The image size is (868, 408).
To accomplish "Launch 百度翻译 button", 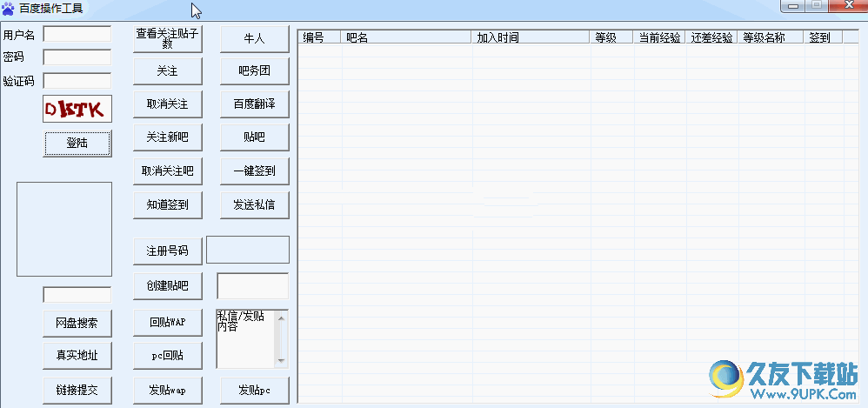I will click(x=255, y=104).
